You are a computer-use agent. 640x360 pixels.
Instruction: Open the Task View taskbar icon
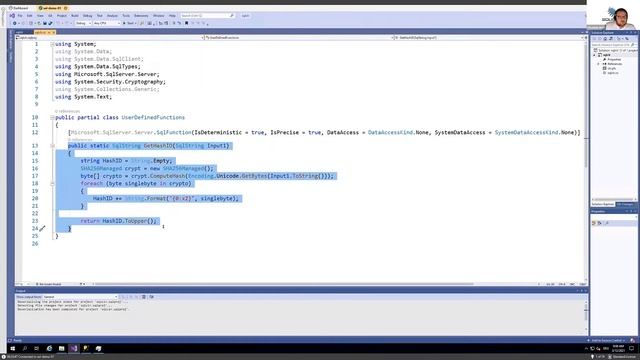37,349
